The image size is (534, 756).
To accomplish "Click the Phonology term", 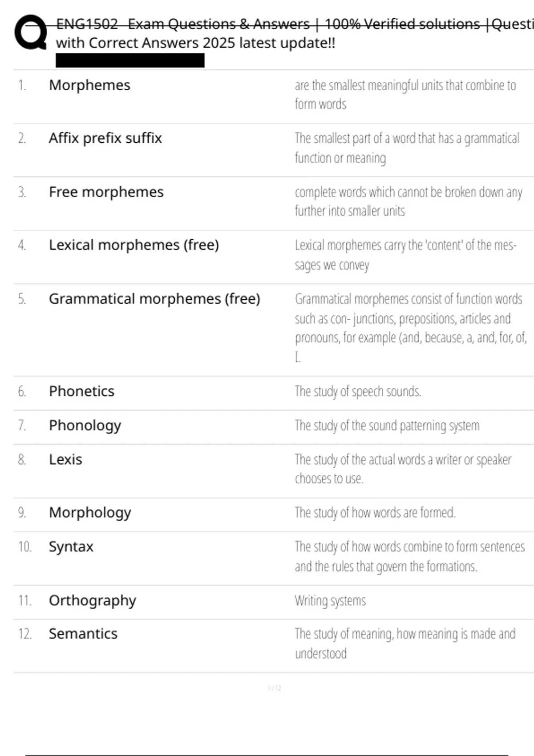I will [x=85, y=425].
